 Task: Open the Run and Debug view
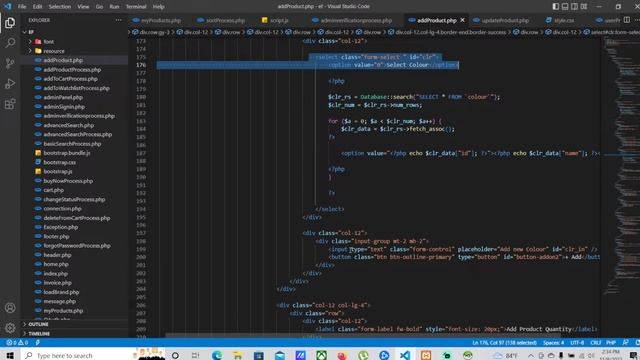click(x=10, y=84)
